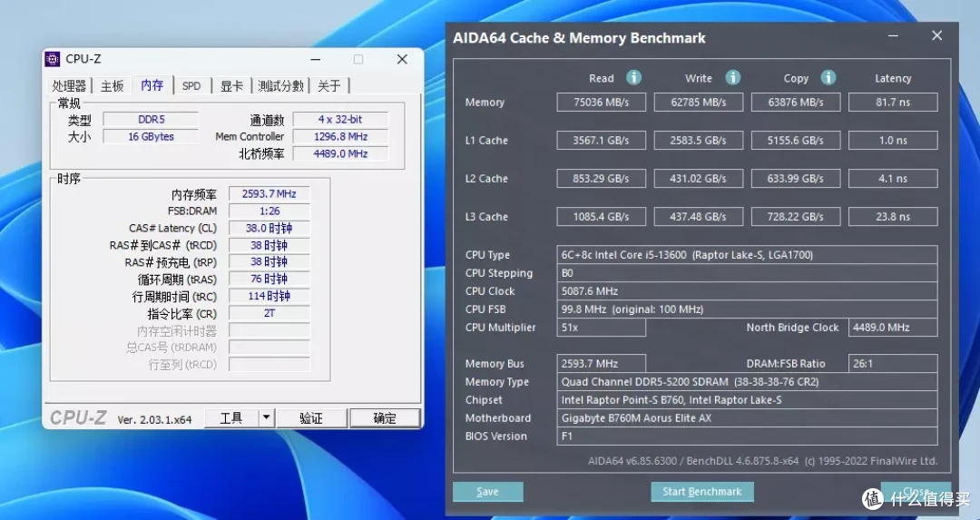
Task: Click the L2 Cache Latency value 4.1 ns
Action: tap(893, 178)
